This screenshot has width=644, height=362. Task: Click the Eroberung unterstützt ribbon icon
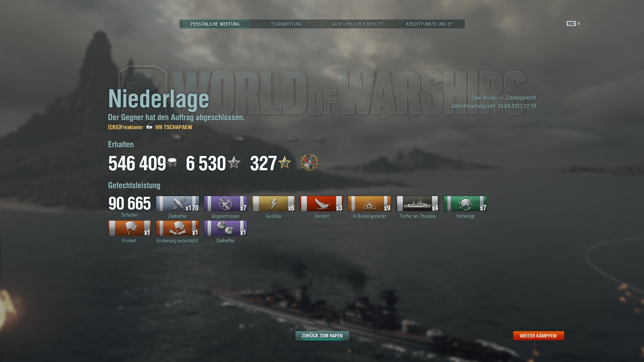pos(177,228)
